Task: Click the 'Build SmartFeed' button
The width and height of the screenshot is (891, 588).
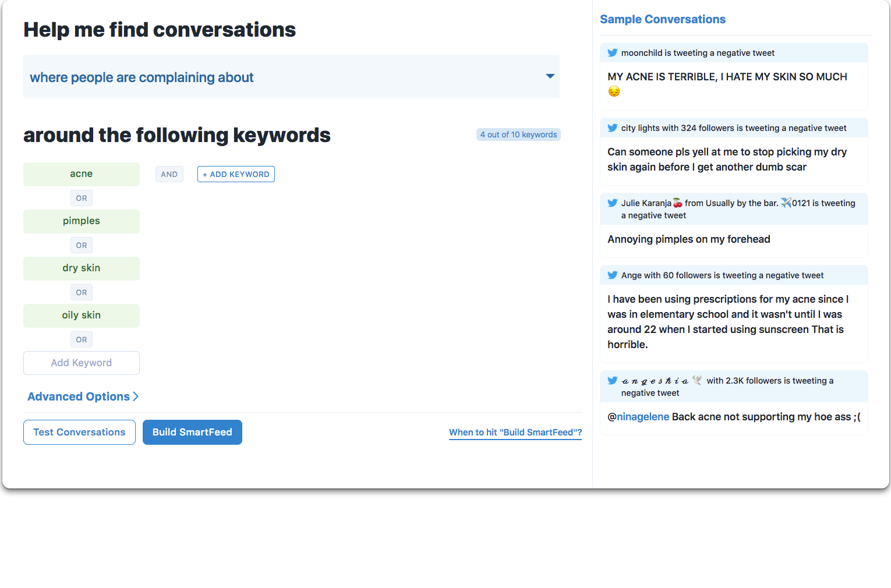Action: pyautogui.click(x=192, y=432)
